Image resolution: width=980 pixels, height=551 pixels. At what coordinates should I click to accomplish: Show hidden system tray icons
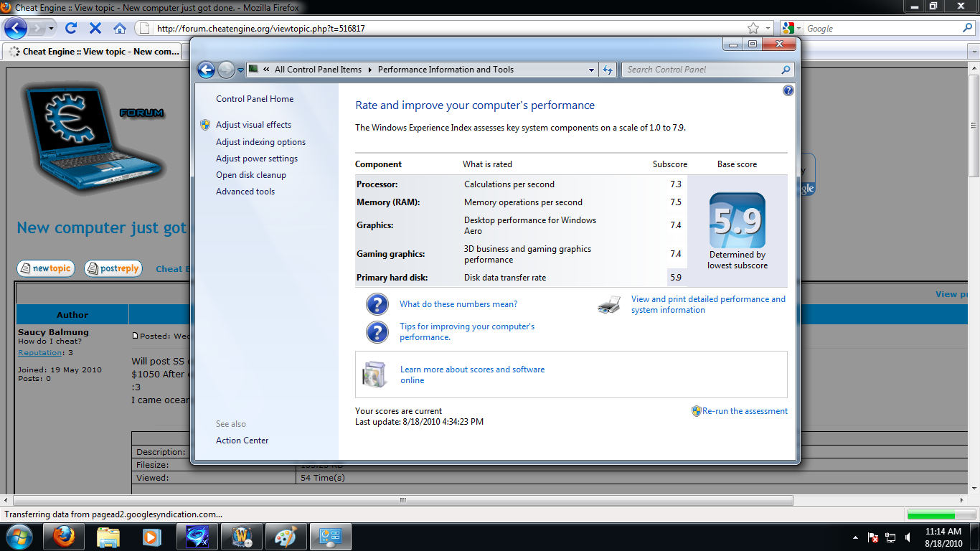pos(855,537)
